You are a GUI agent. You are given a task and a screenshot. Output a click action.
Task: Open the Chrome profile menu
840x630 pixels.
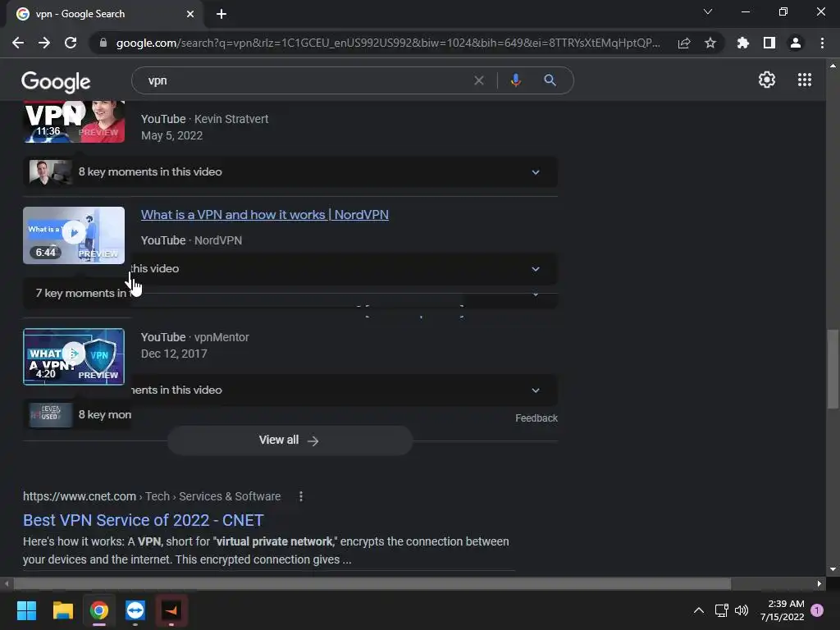click(796, 43)
